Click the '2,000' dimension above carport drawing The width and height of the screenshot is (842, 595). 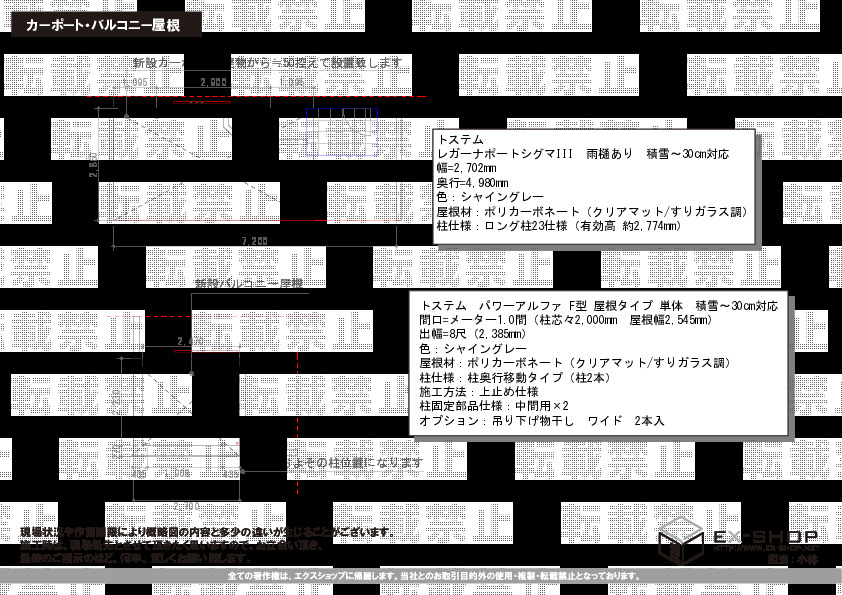click(x=214, y=82)
